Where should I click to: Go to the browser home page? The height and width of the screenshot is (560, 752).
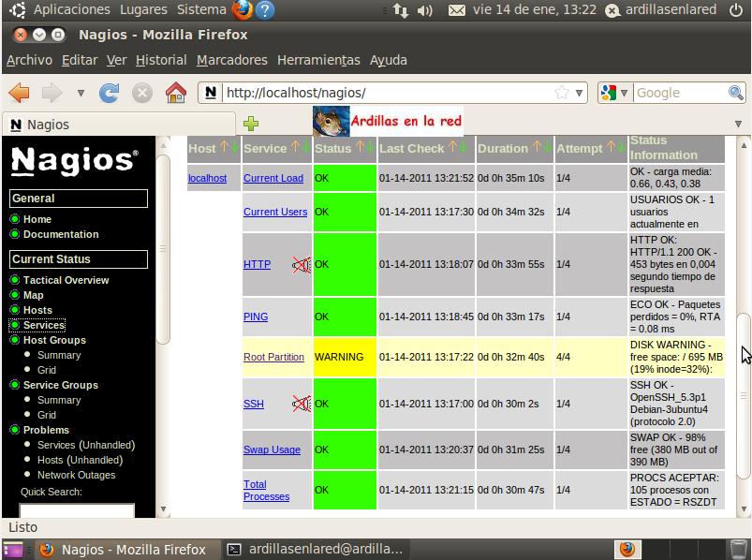176,93
